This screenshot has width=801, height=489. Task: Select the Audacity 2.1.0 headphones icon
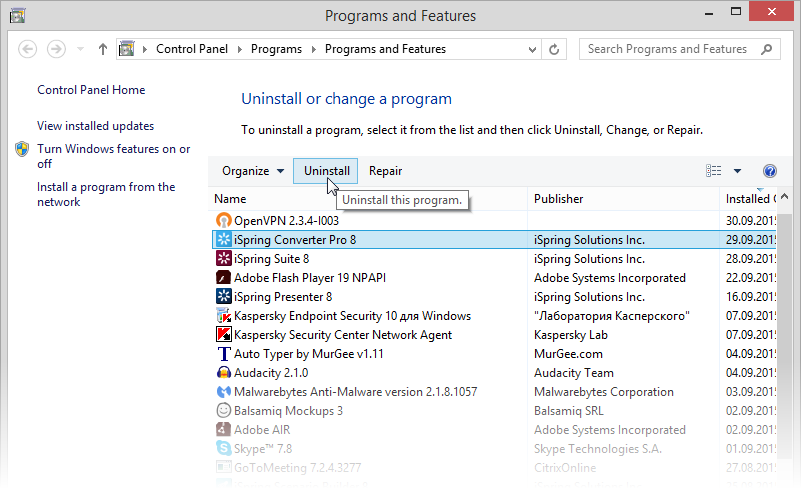[x=224, y=373]
